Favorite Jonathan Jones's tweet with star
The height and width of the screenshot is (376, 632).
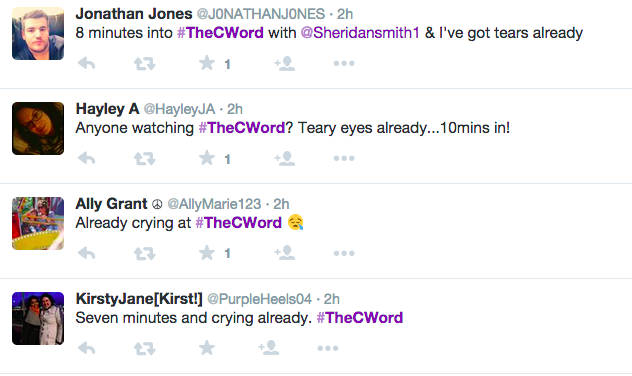(207, 63)
